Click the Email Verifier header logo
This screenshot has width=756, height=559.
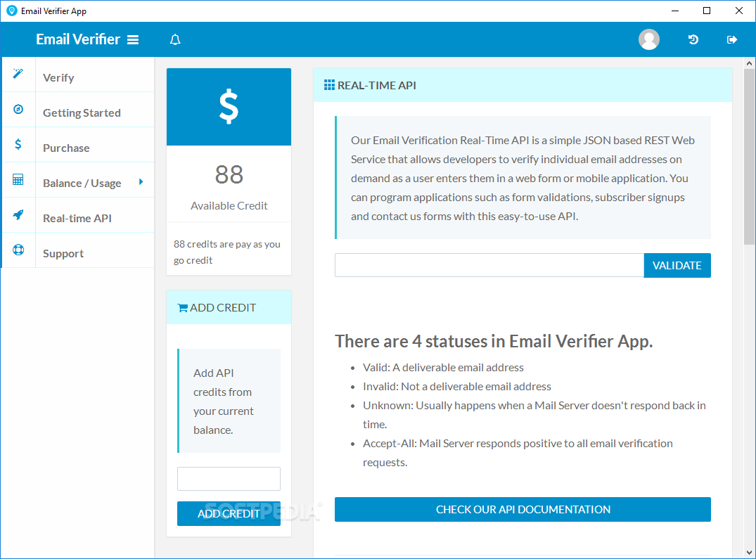click(x=78, y=39)
